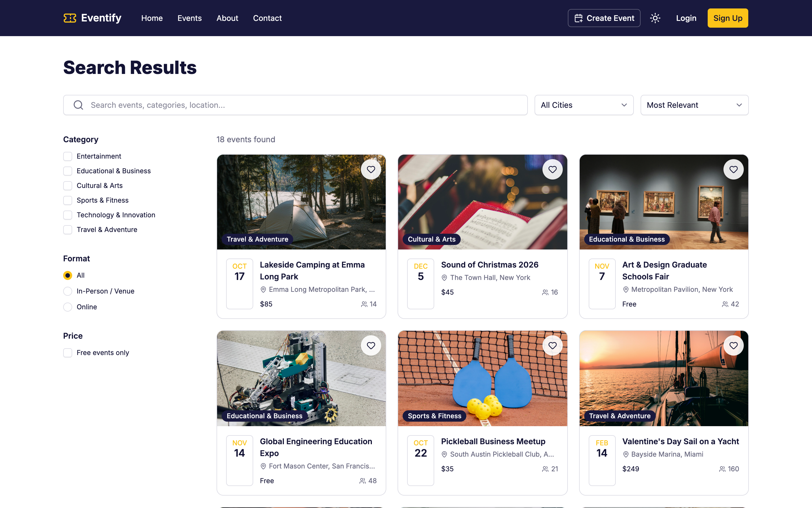812x508 pixels.
Task: Favorite the Lakeside Camping event heart icon
Action: (x=371, y=169)
